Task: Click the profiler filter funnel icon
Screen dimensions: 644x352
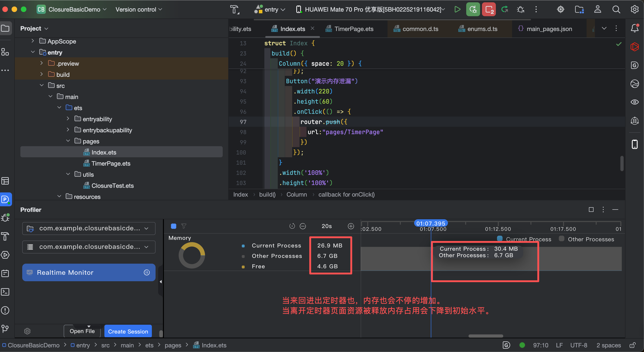Action: [x=184, y=226]
